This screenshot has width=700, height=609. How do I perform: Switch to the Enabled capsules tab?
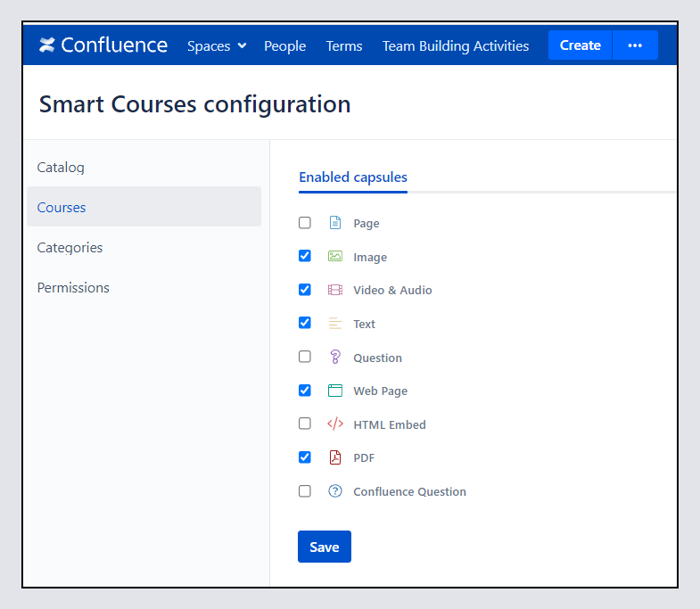(x=352, y=177)
